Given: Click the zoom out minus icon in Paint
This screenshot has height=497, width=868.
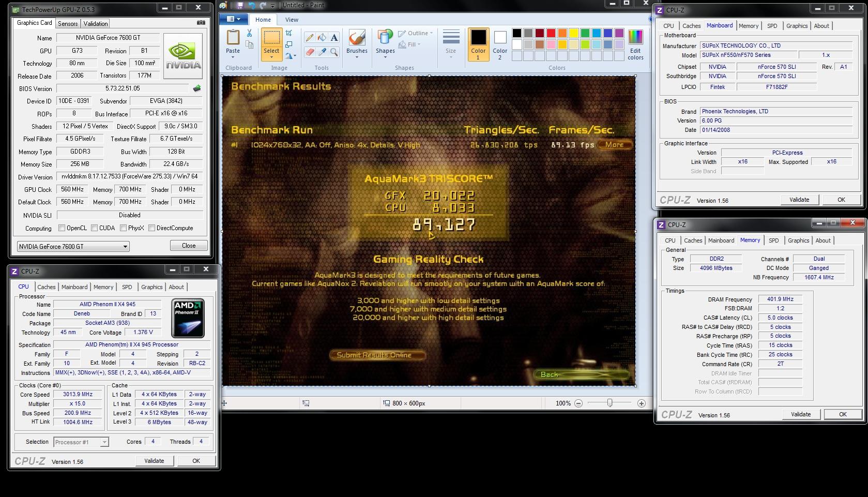Looking at the screenshot, I should [x=578, y=403].
